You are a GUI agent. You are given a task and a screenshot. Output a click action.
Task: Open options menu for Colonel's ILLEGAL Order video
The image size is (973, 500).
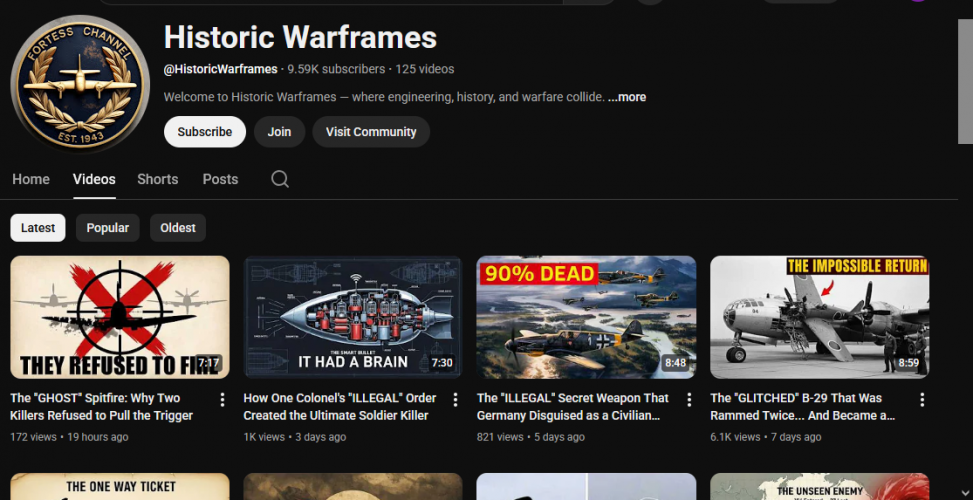pos(455,400)
